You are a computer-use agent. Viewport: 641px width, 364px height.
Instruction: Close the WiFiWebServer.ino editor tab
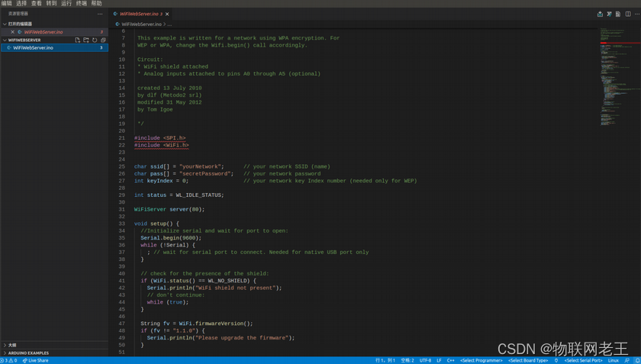(x=167, y=14)
